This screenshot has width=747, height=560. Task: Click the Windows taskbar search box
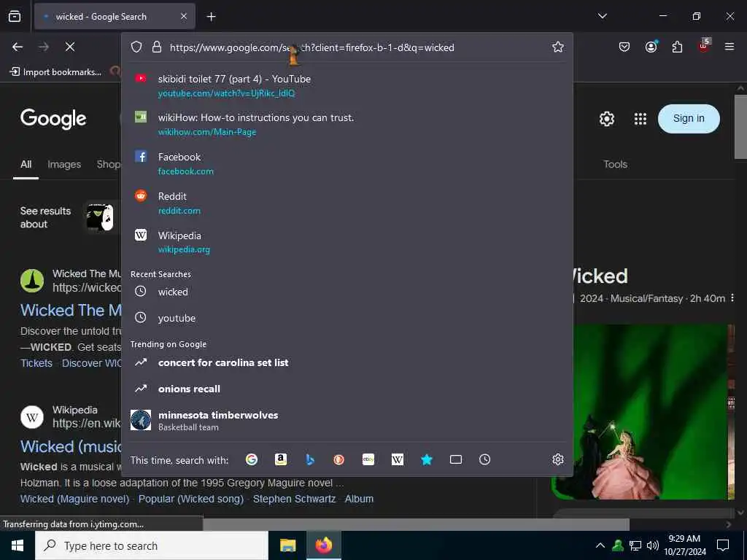tap(152, 545)
